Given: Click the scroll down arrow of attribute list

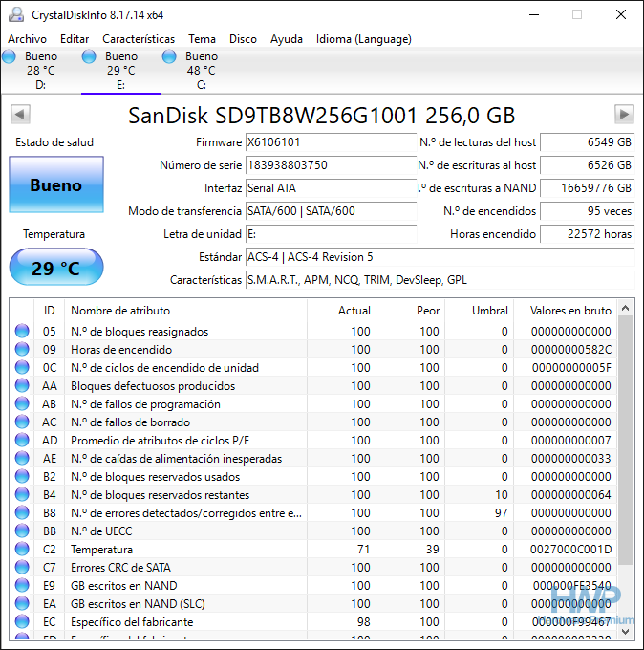Looking at the screenshot, I should (x=625, y=631).
